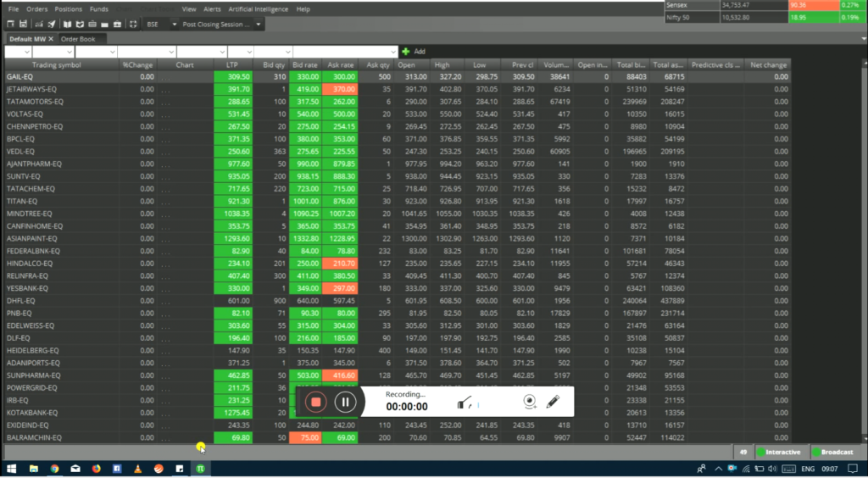Open the View menu
The height and width of the screenshot is (478, 868).
point(189,8)
